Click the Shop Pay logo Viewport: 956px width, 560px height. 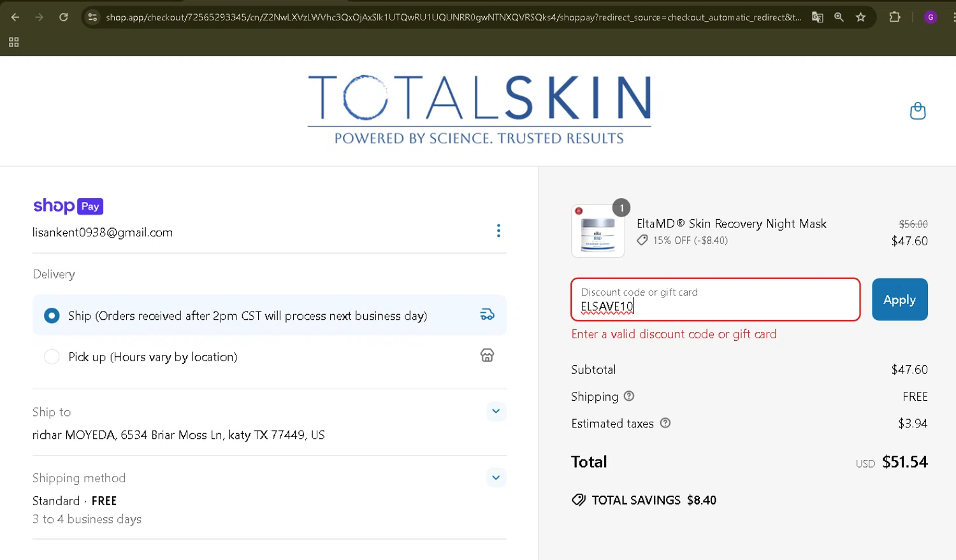[x=68, y=206]
